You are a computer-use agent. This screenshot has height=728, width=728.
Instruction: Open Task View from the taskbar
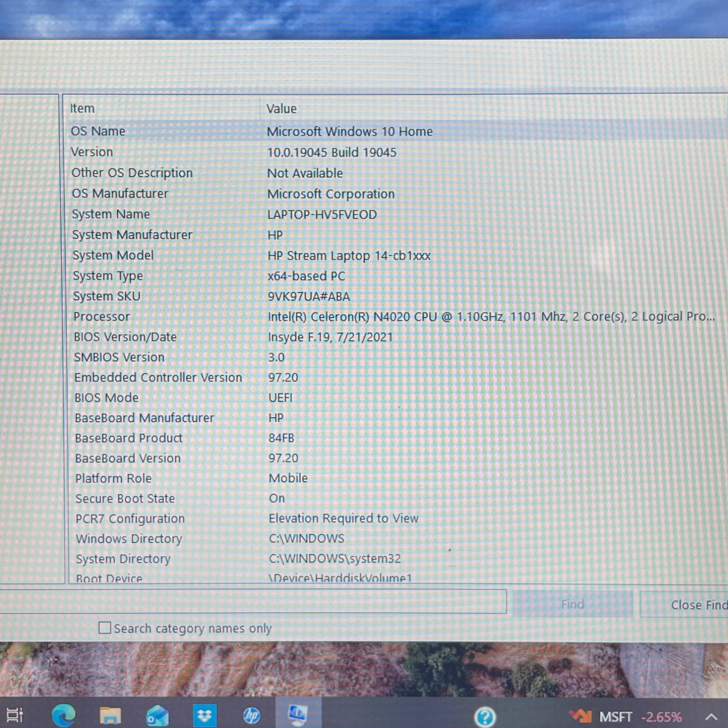14,715
